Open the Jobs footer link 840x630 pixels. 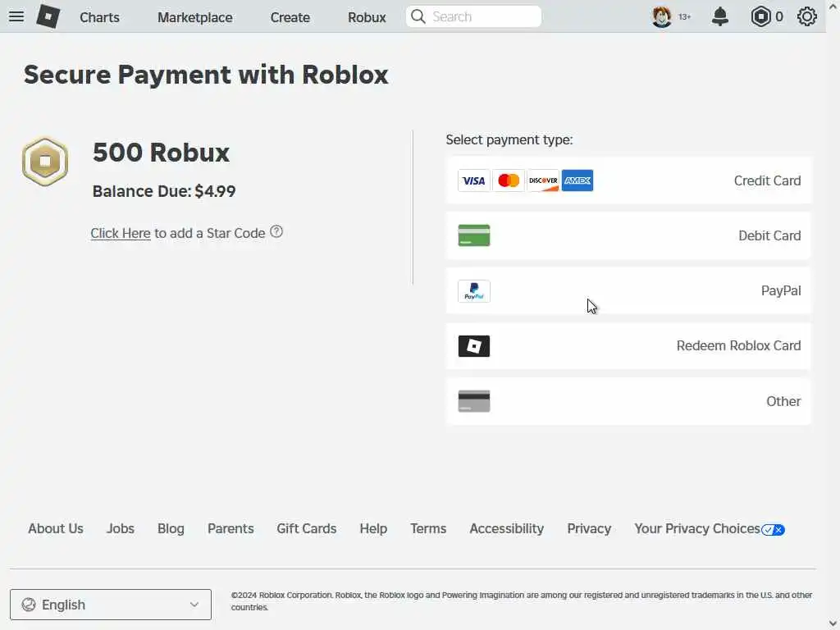tap(121, 529)
